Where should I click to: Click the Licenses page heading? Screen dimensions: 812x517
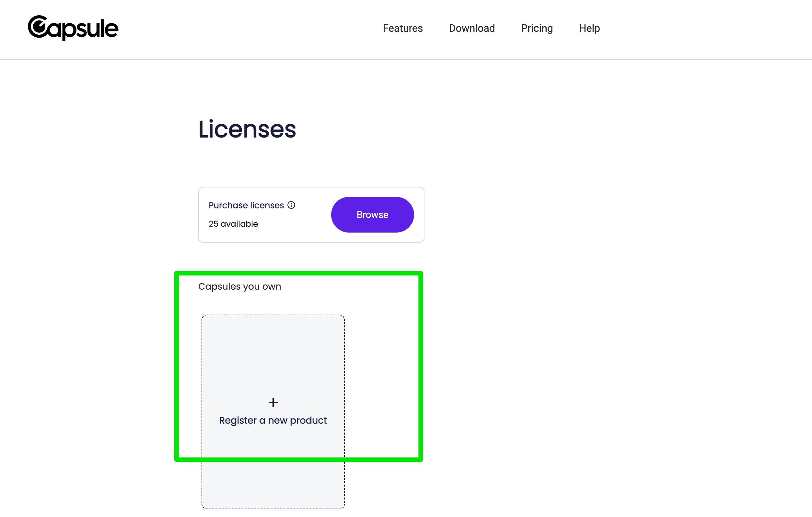247,129
